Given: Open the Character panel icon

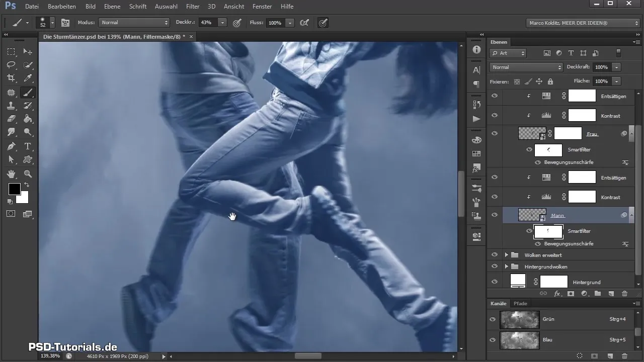Looking at the screenshot, I should pos(476,70).
